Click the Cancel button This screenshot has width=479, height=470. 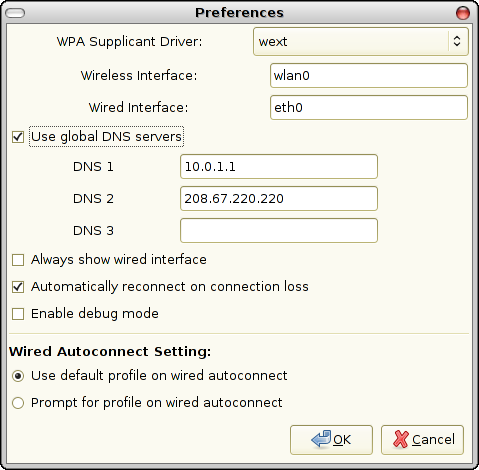tap(422, 440)
